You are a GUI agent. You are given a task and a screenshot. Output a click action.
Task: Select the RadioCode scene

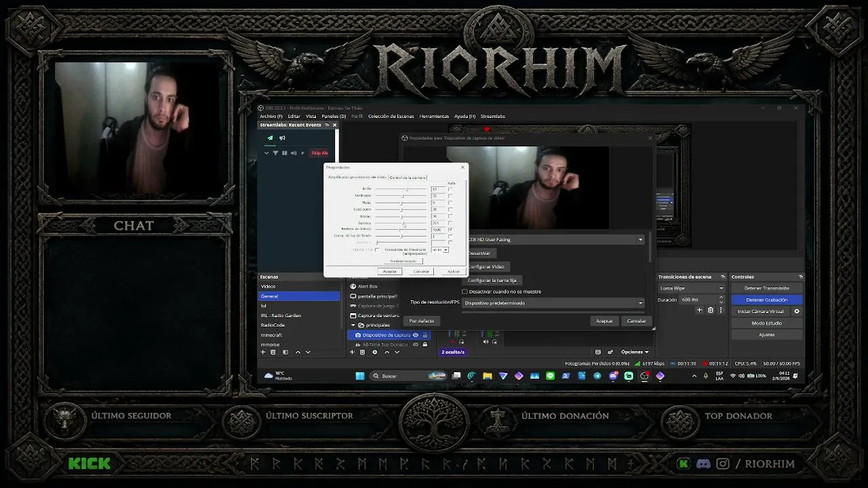point(299,325)
